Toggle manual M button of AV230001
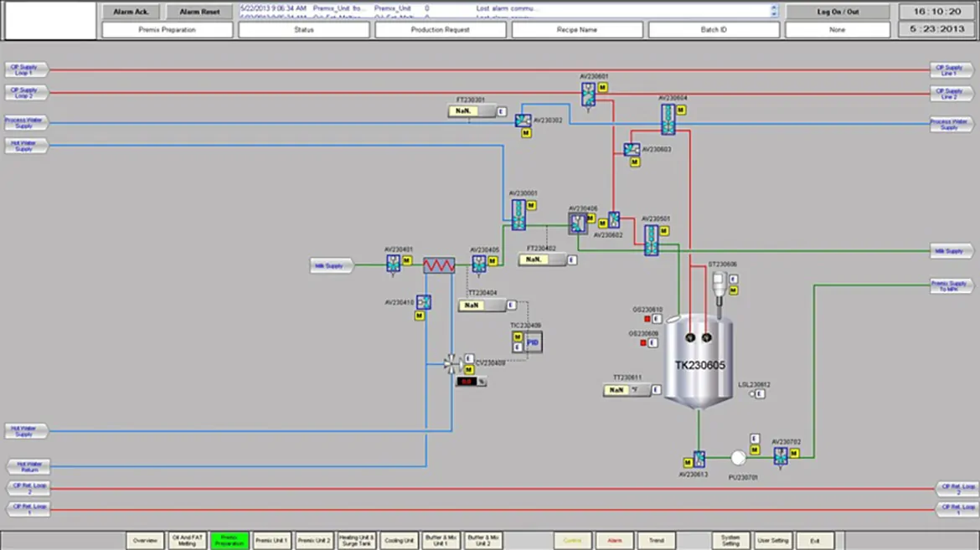Image resolution: width=980 pixels, height=550 pixels. pyautogui.click(x=531, y=205)
